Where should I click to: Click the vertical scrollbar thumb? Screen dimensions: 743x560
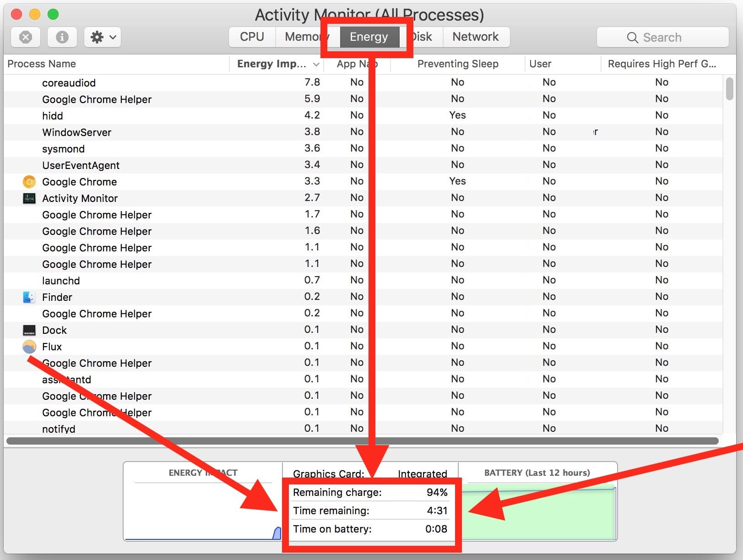(x=730, y=89)
